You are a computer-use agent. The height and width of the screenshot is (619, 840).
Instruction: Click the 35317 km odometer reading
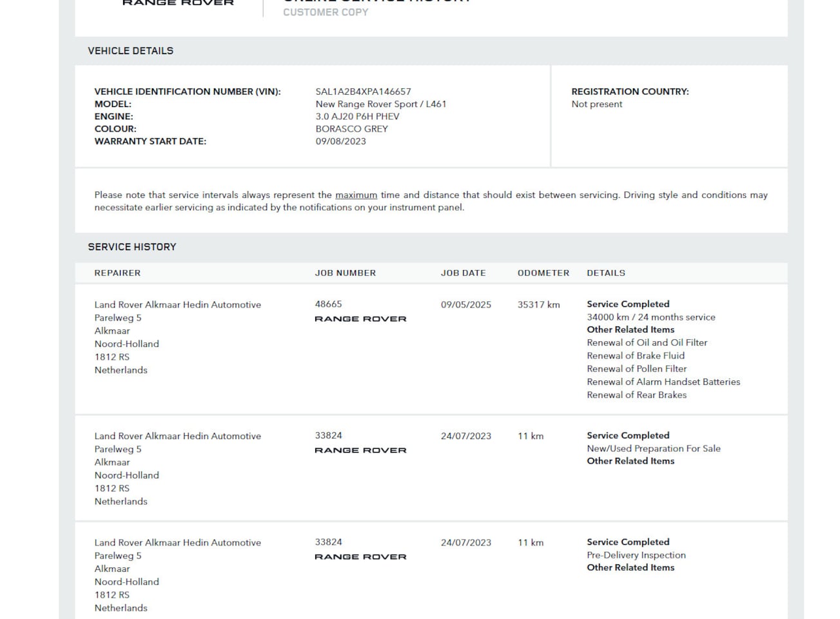538,304
